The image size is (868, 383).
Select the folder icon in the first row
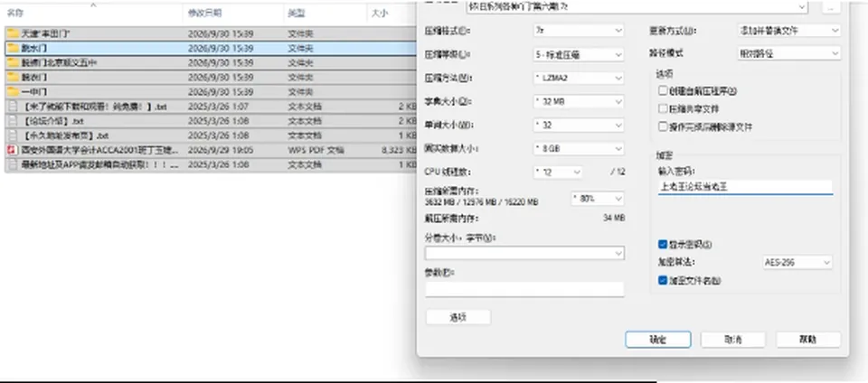[13, 33]
